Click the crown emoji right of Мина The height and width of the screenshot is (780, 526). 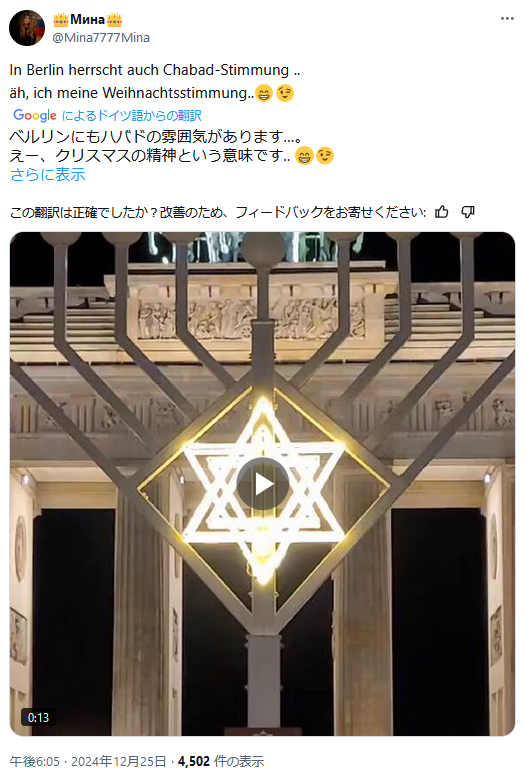point(114,19)
